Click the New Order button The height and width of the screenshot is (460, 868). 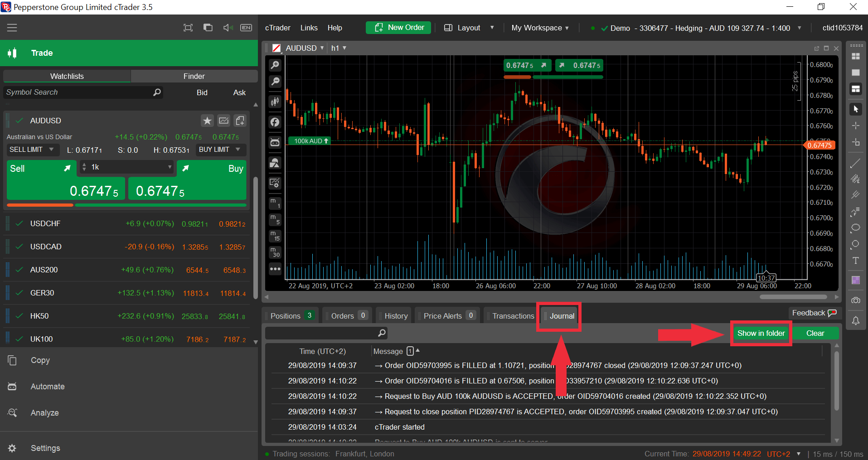point(399,28)
